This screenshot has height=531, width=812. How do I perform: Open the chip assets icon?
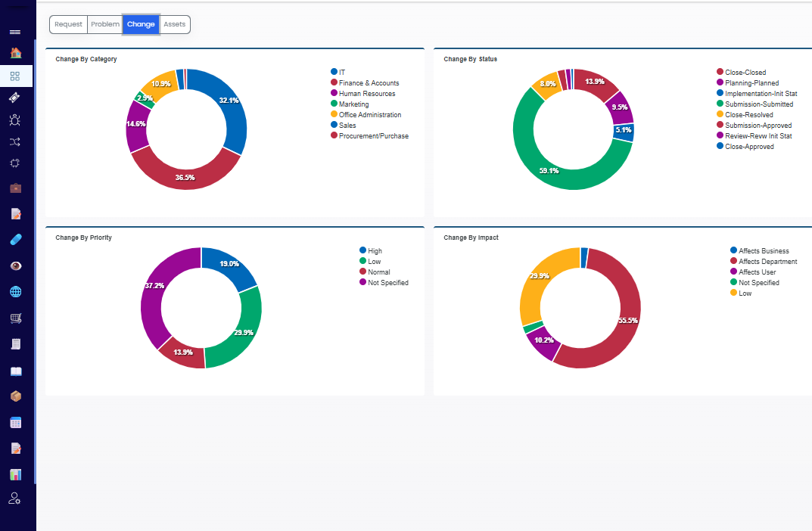point(15,163)
